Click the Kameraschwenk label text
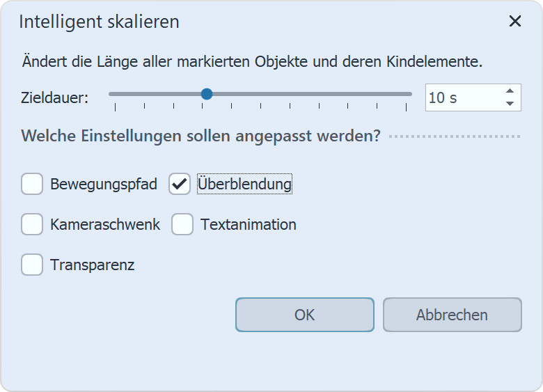 tap(105, 225)
